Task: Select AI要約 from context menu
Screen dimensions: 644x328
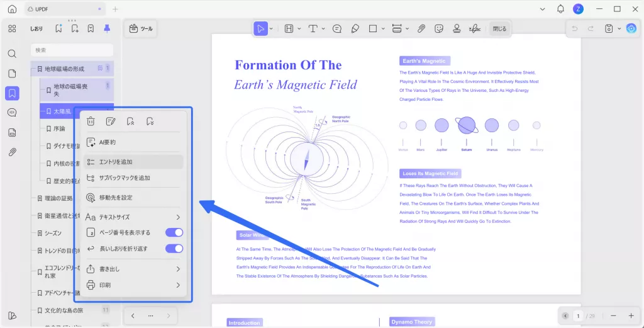Action: pyautogui.click(x=133, y=142)
